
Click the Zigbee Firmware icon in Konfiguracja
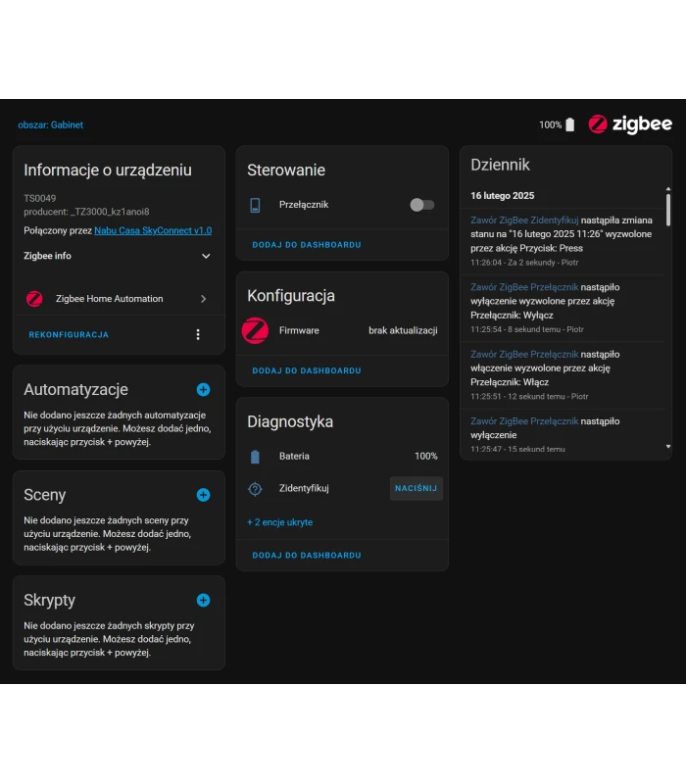click(x=255, y=330)
